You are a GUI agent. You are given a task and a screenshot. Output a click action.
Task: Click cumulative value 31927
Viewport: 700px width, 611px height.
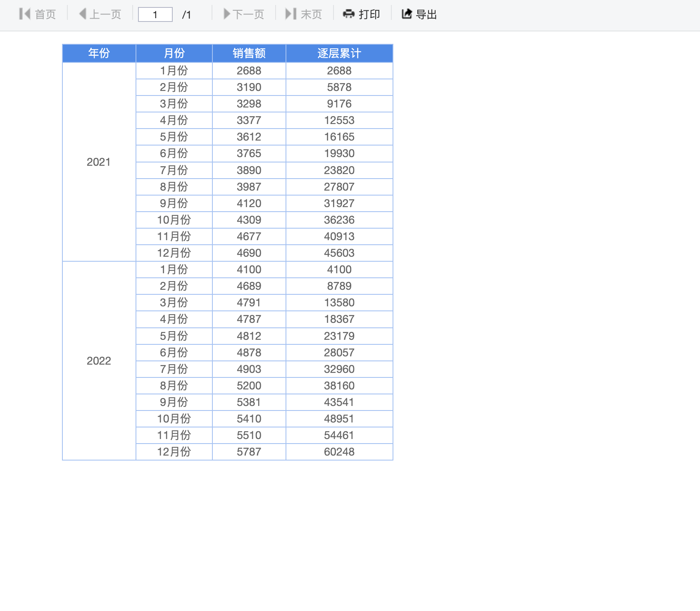pyautogui.click(x=339, y=203)
